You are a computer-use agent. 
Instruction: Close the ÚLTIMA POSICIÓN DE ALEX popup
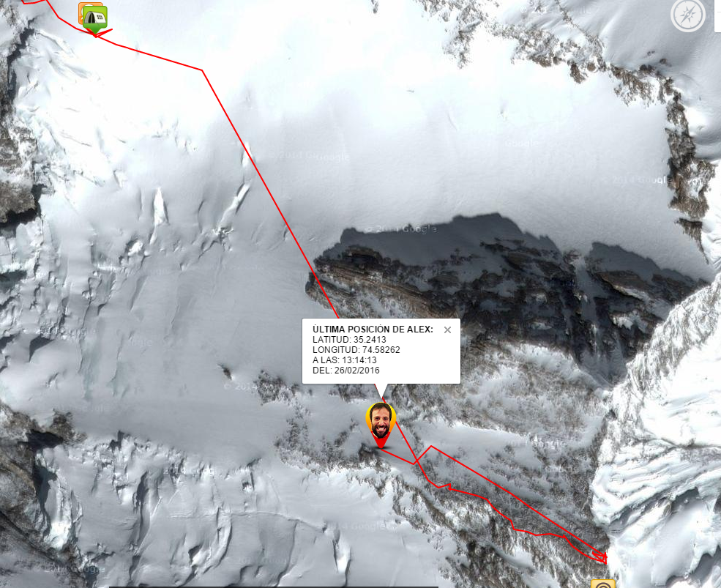point(447,330)
